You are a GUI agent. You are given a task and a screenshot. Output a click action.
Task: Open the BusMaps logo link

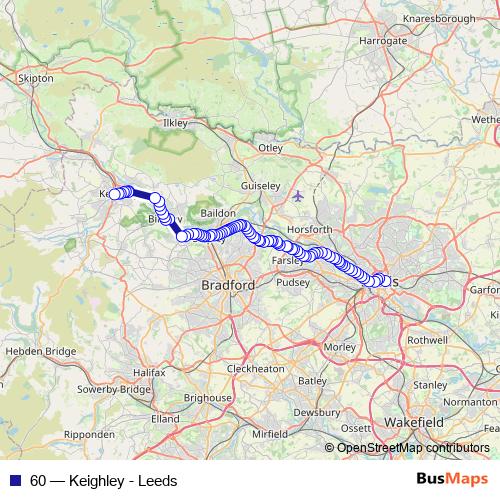452,479
